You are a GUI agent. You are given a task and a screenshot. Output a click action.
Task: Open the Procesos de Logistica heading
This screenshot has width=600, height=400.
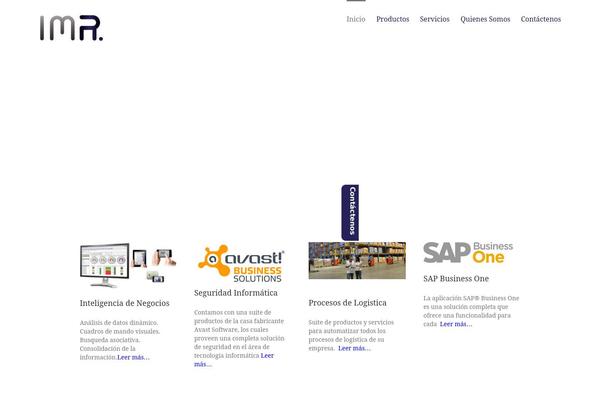point(347,303)
